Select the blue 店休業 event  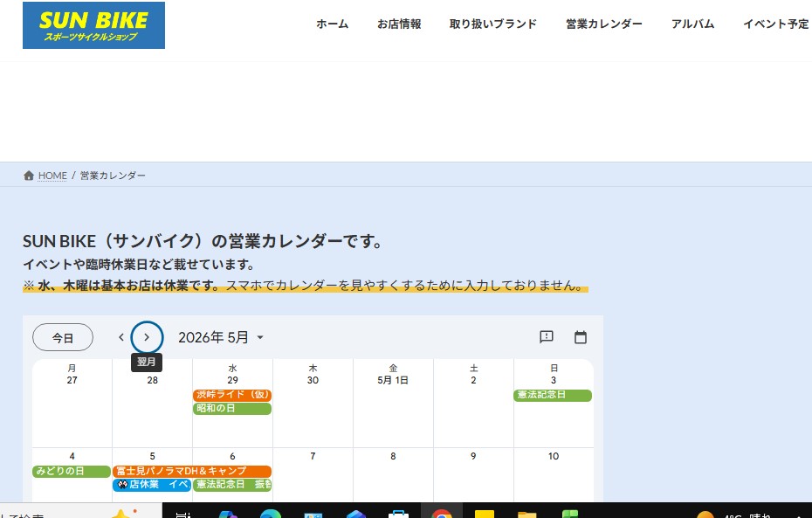coord(151,485)
